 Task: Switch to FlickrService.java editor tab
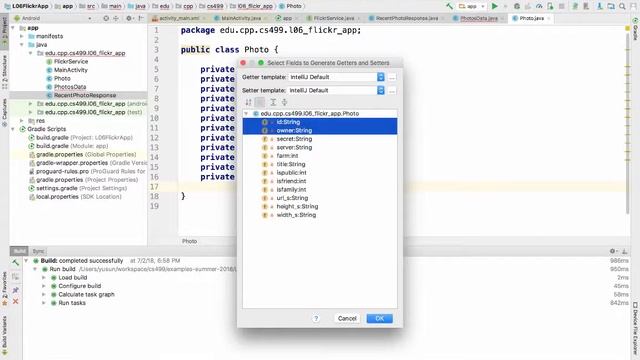point(333,18)
